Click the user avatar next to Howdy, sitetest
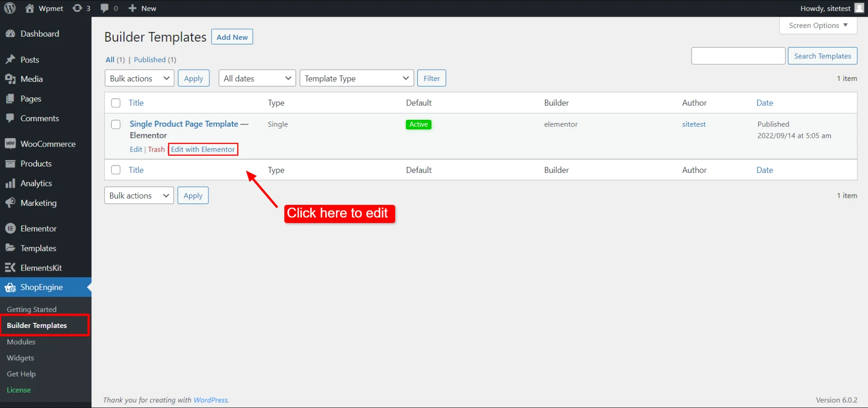868x408 pixels. 859,8
